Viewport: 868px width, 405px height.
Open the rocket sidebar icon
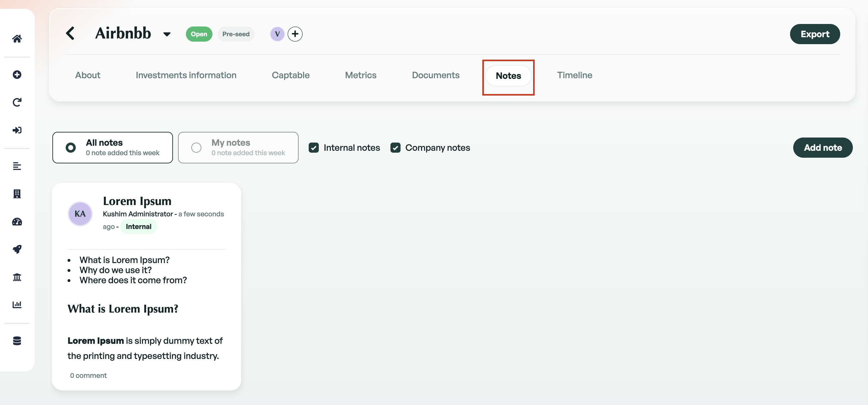tap(17, 249)
